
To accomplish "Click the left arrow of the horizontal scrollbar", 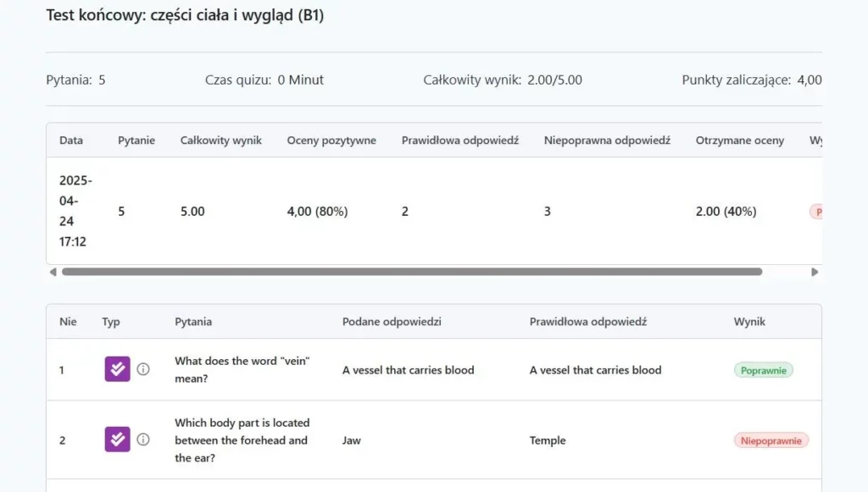I will coord(53,272).
